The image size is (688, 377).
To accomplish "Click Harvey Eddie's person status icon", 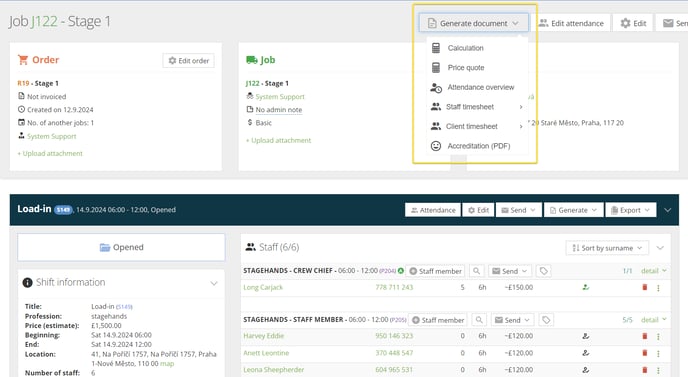I will pyautogui.click(x=585, y=336).
